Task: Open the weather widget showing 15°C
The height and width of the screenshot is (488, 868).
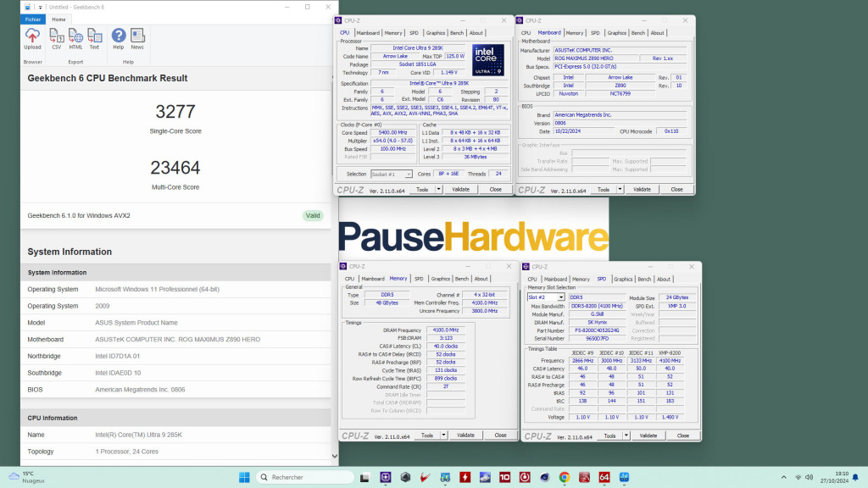Action: pyautogui.click(x=26, y=478)
